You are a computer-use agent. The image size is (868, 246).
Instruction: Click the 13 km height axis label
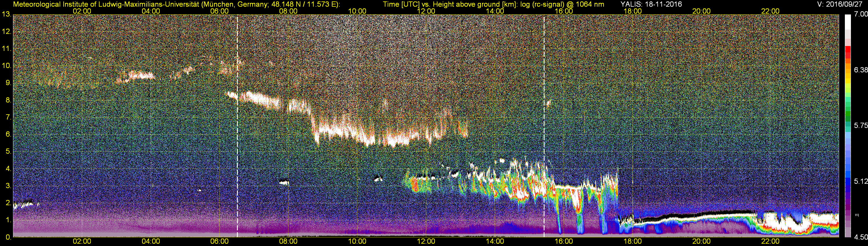pos(6,14)
